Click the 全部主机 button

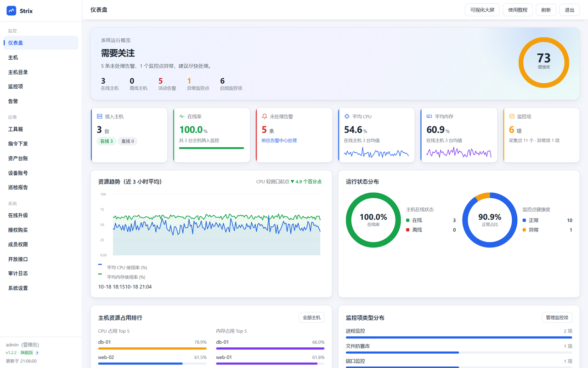(311, 317)
